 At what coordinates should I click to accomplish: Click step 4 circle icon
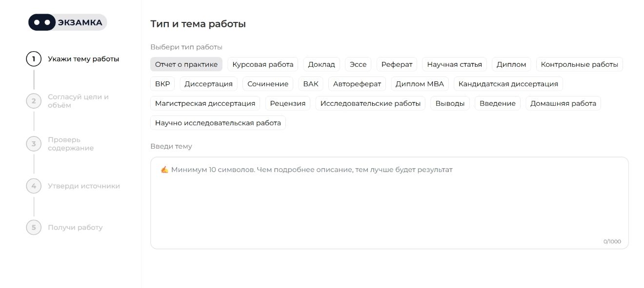[x=33, y=186]
